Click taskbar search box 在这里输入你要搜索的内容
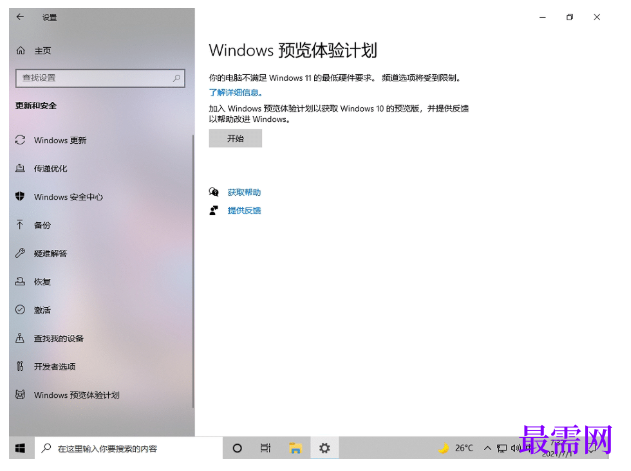The width and height of the screenshot is (631, 471). tap(129, 448)
